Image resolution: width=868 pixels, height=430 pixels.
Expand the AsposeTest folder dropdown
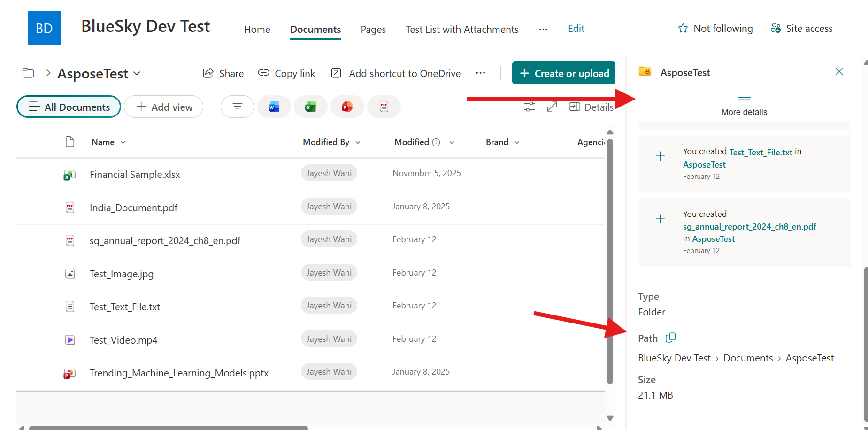point(137,73)
